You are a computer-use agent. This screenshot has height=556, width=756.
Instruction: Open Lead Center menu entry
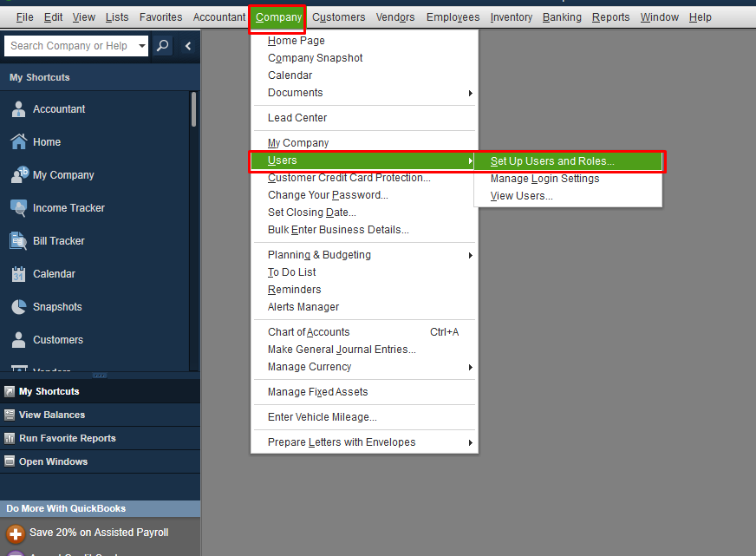tap(364, 118)
